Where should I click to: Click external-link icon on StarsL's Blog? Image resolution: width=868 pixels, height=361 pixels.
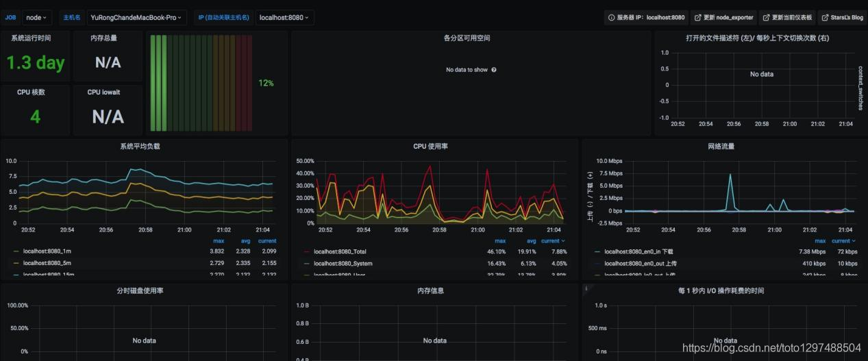click(825, 17)
